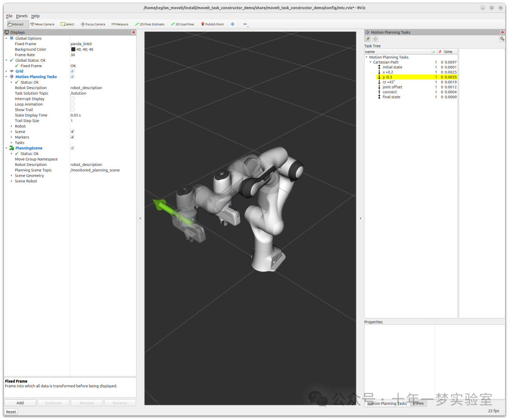Open the File menu

pos(9,16)
